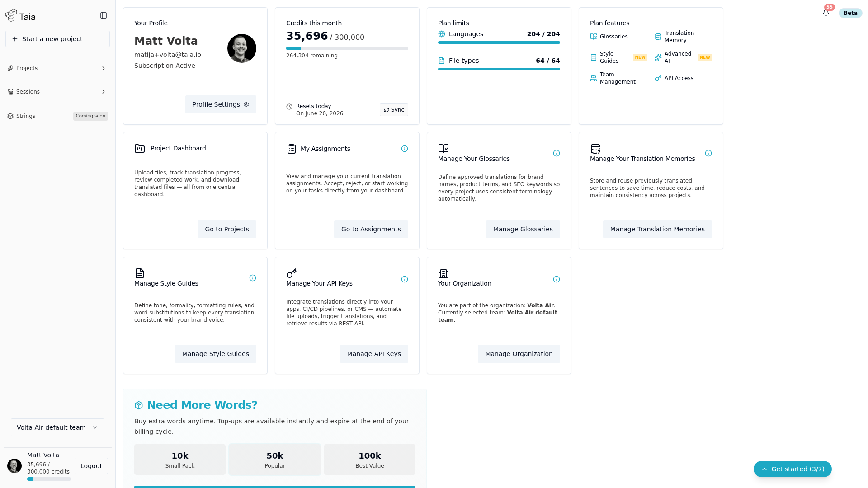Screen dimensions: 868x488
Task: Click the credits usage progress bar
Action: 347,48
